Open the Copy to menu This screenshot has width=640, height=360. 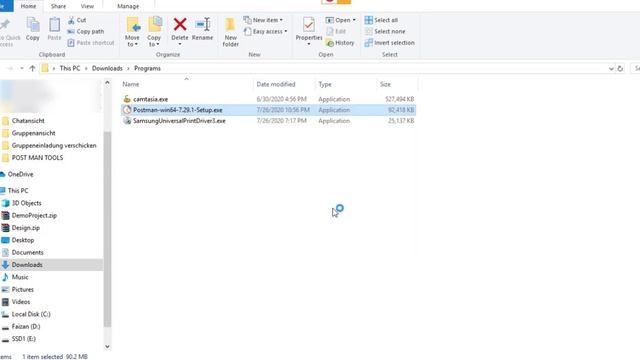click(x=154, y=32)
